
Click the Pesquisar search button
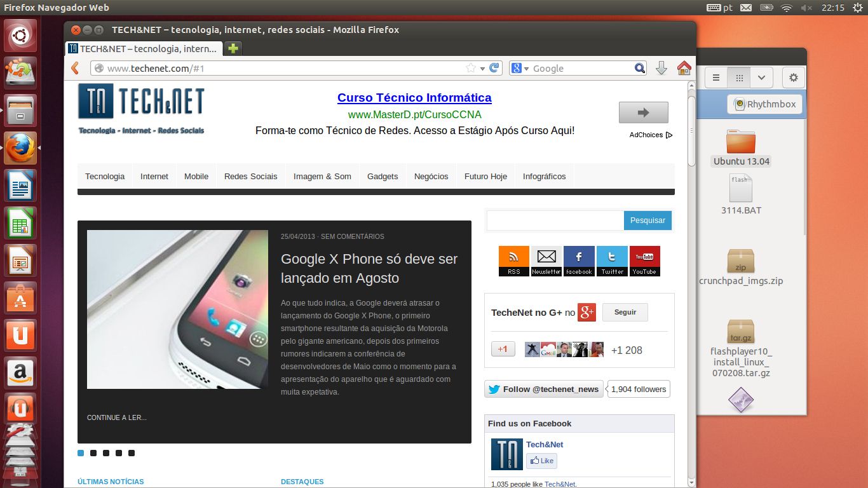648,220
